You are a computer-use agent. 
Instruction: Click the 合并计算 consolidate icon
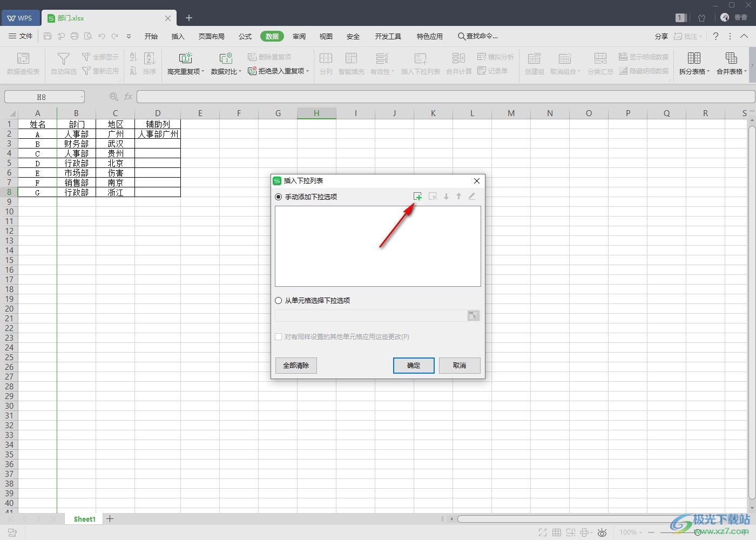coord(458,58)
